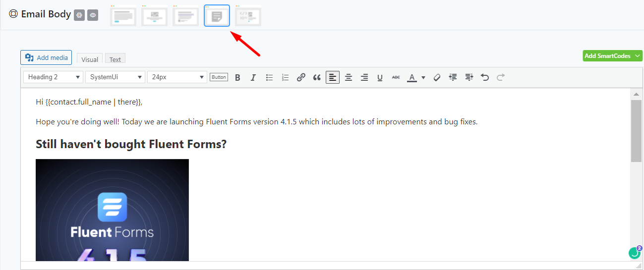Align text center

pyautogui.click(x=349, y=77)
